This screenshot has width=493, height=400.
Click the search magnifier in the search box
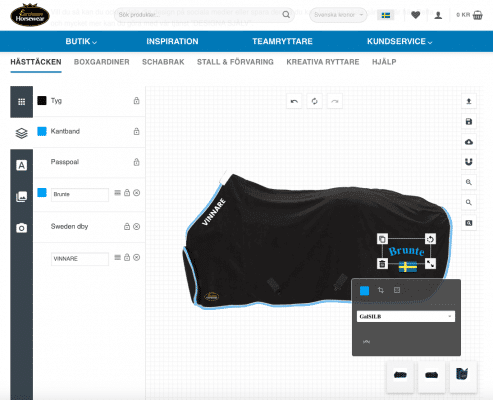pyautogui.click(x=286, y=15)
